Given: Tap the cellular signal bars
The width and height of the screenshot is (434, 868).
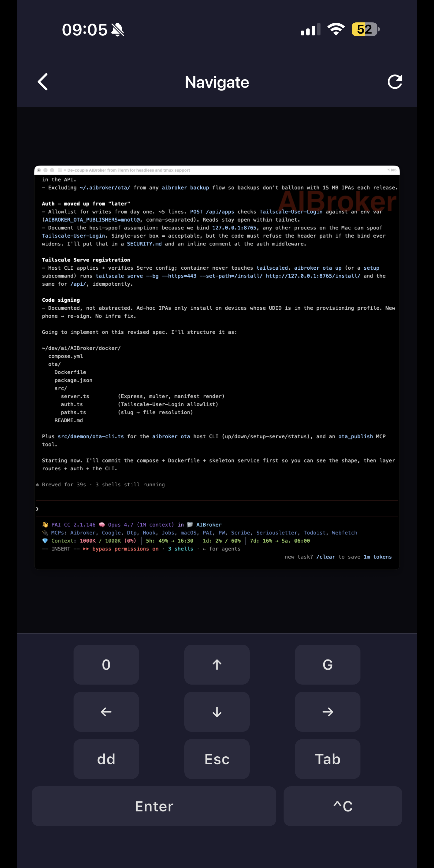Looking at the screenshot, I should [x=310, y=30].
